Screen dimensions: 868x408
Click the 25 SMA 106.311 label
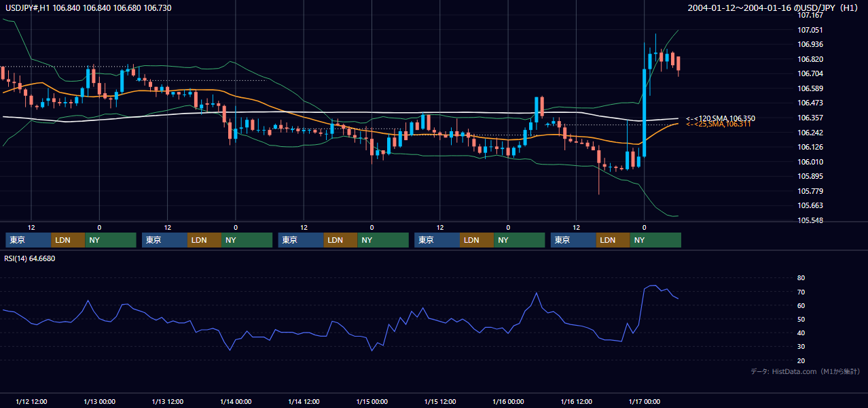click(x=719, y=124)
